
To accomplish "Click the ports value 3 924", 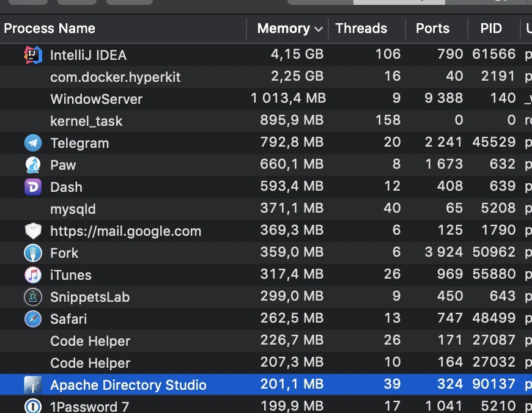I will click(444, 252).
